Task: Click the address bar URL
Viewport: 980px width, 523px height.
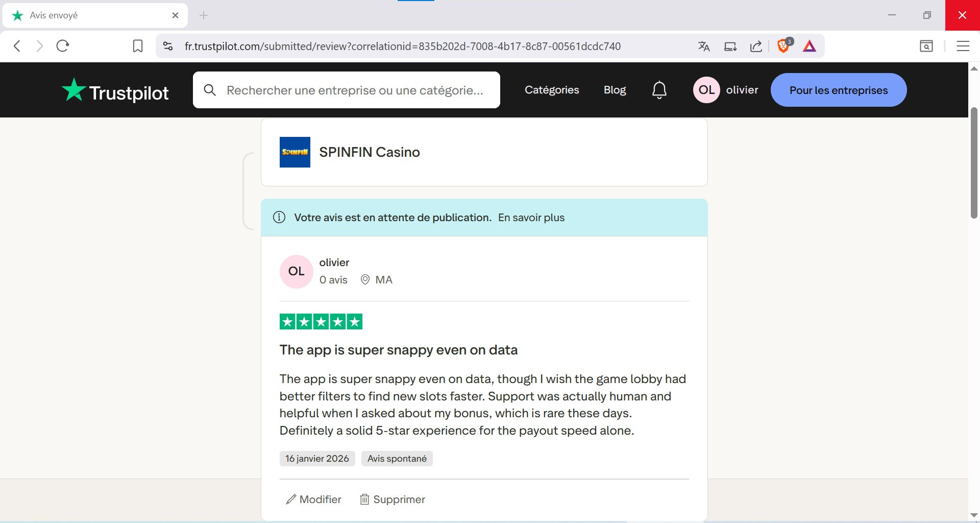Action: point(403,46)
